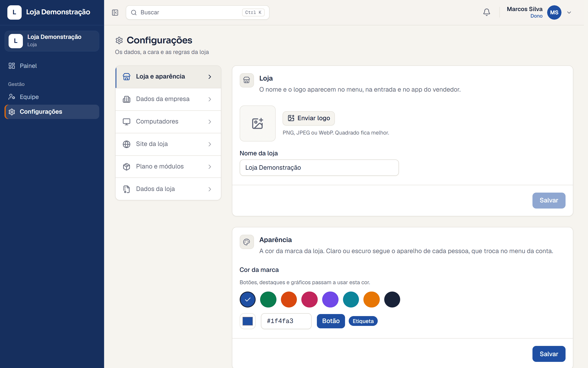Edit the #1f4fa3 hex color field
588x368 pixels.
tap(286, 321)
